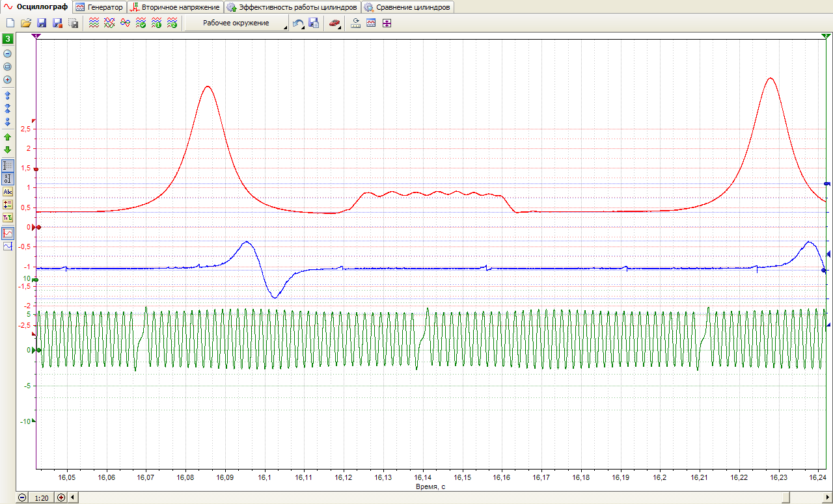Save the oscillogram with the blue floppy icon
The image size is (833, 504).
pos(42,23)
